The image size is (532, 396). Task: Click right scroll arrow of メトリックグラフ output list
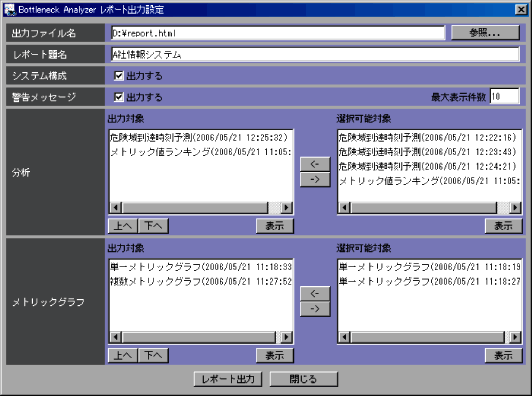coord(287,337)
